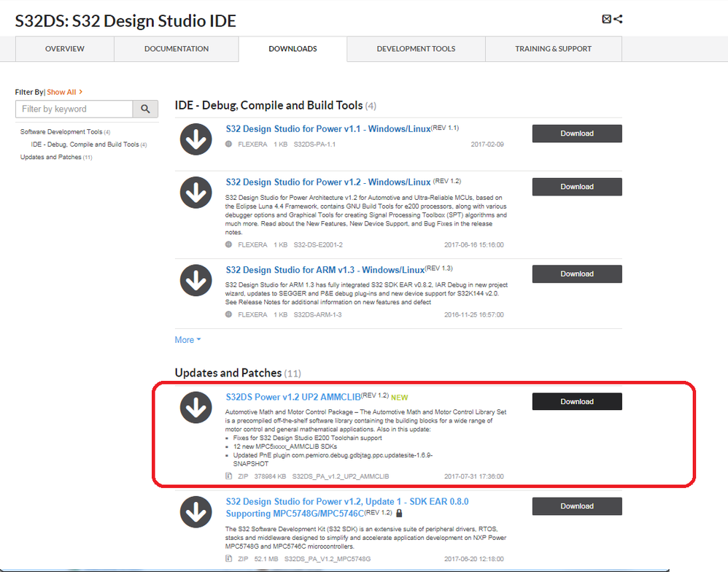Click the S32DS-PA-1.1 file name text
This screenshot has width=728, height=572.
click(314, 144)
